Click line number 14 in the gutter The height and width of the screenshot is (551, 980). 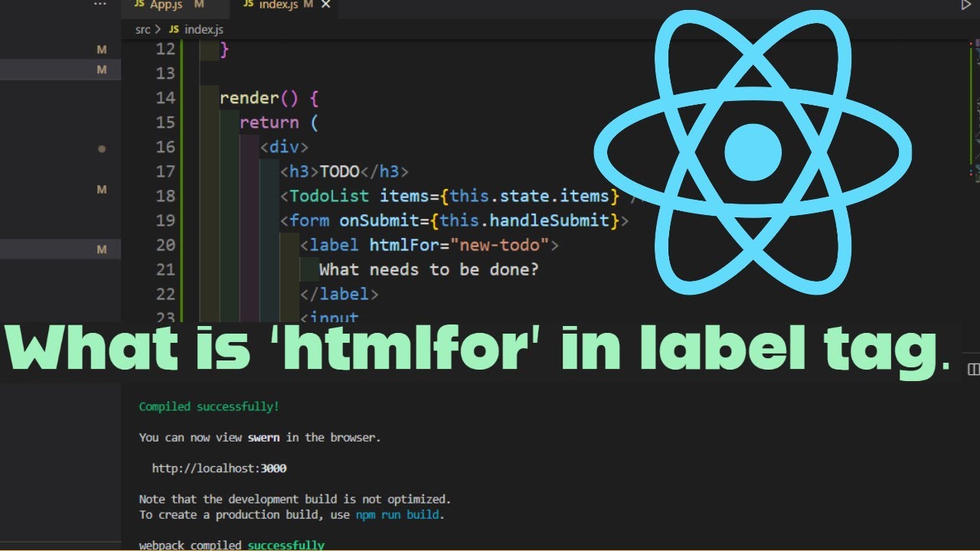[165, 98]
